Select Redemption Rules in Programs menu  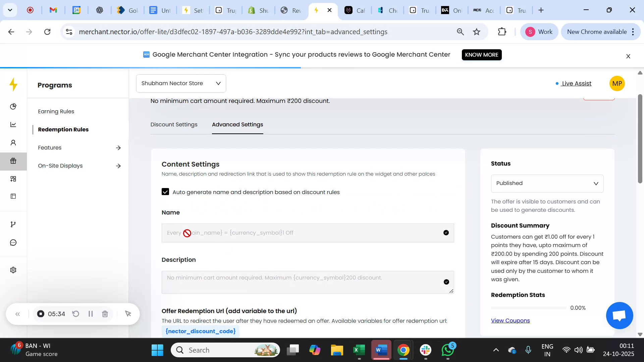point(63,129)
